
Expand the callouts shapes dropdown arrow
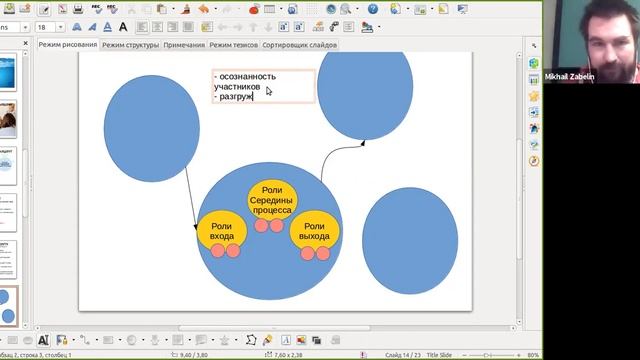click(x=213, y=340)
